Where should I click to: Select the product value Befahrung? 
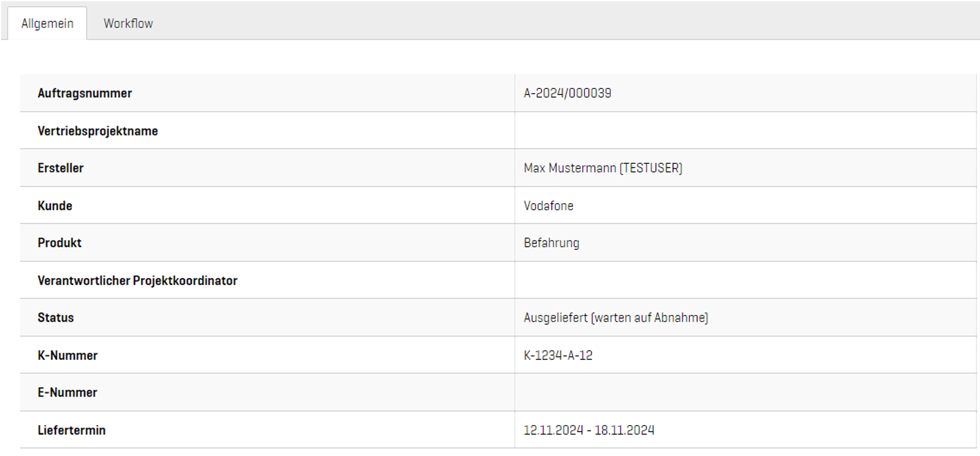tap(551, 243)
